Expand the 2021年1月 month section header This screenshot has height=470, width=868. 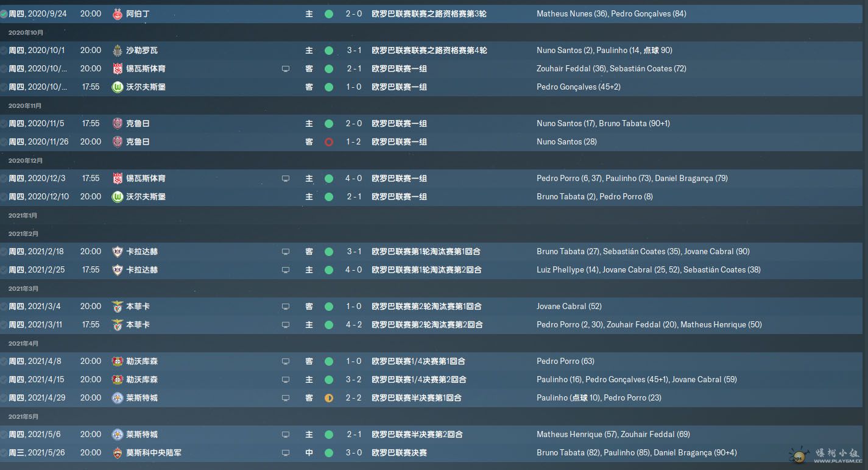[x=23, y=215]
